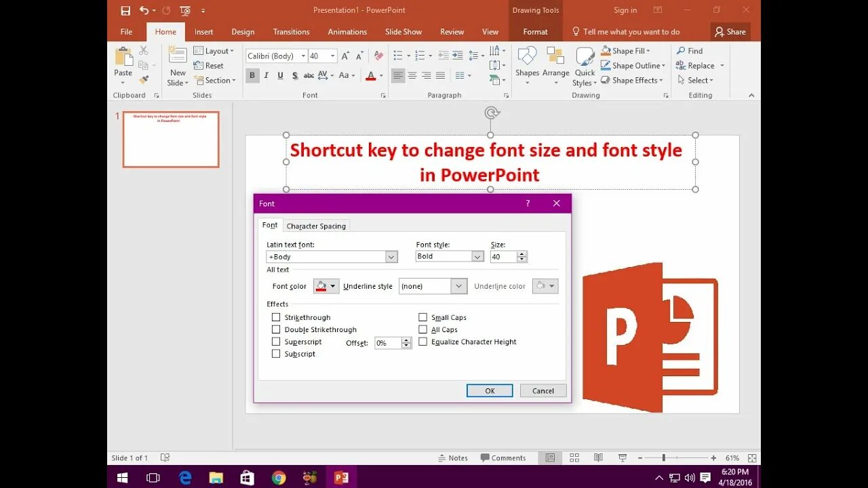
Task: Click the Share button
Action: pyautogui.click(x=730, y=32)
